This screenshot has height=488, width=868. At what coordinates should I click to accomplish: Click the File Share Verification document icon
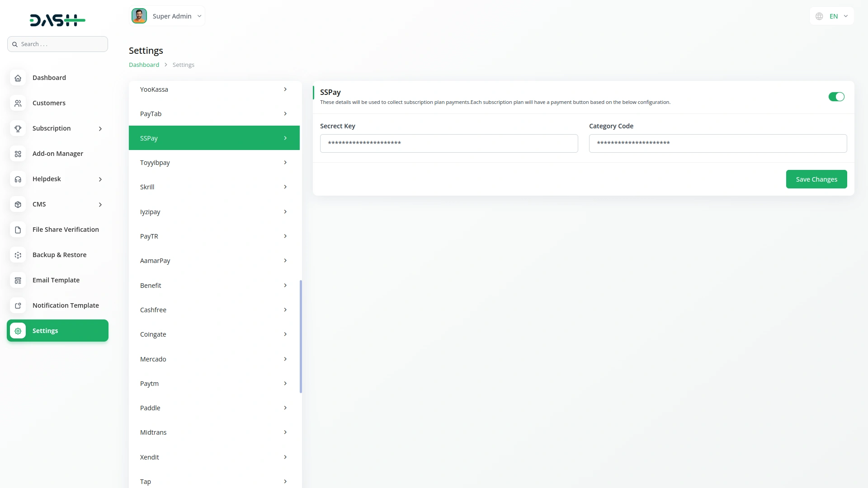click(x=18, y=230)
